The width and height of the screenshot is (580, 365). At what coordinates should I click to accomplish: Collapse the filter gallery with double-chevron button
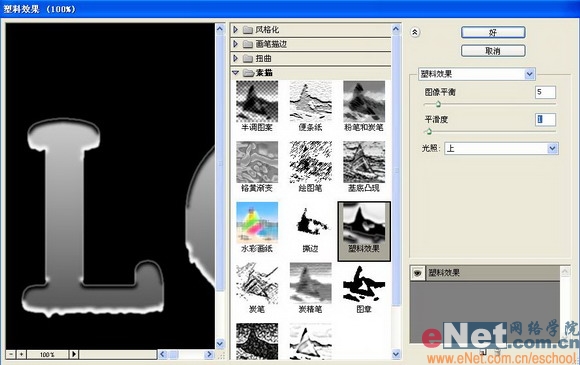[415, 33]
